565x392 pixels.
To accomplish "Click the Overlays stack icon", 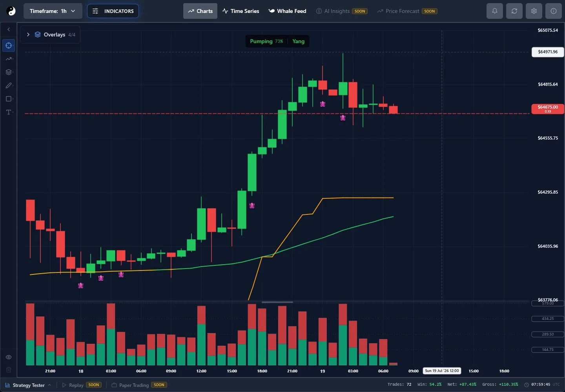I will (x=38, y=34).
